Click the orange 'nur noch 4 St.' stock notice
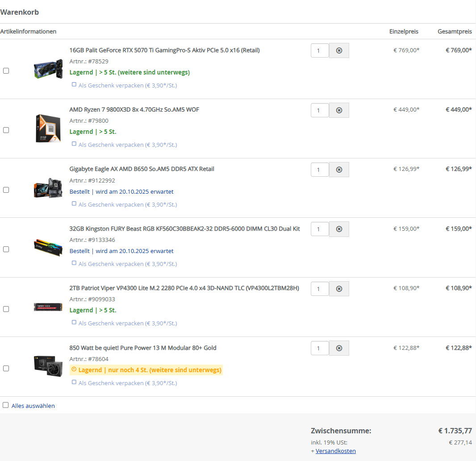Image resolution: width=476 pixels, height=461 pixels. click(146, 370)
